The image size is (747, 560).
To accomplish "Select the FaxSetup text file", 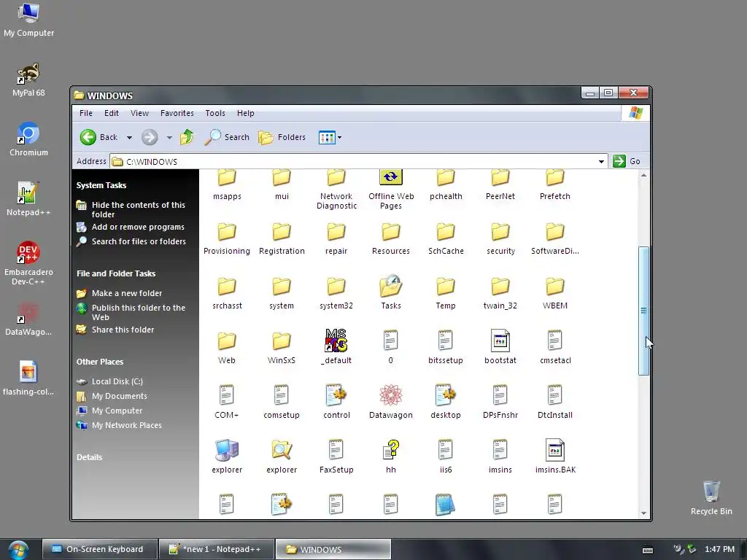I will (x=336, y=457).
